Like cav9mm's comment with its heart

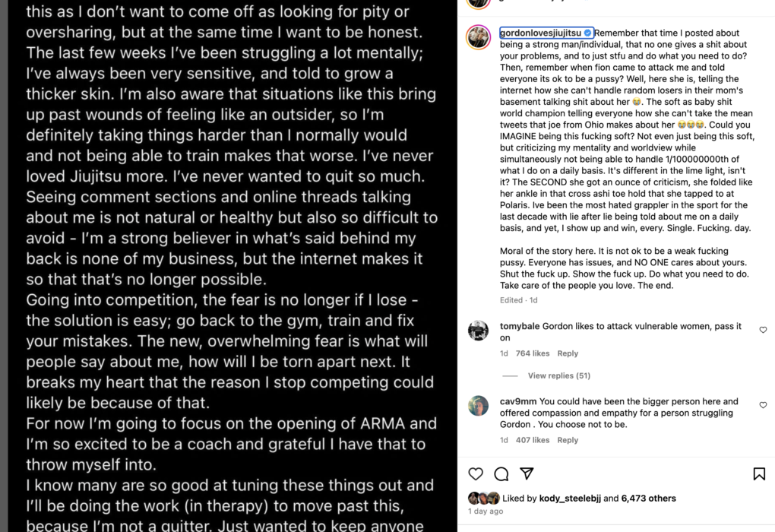click(763, 406)
